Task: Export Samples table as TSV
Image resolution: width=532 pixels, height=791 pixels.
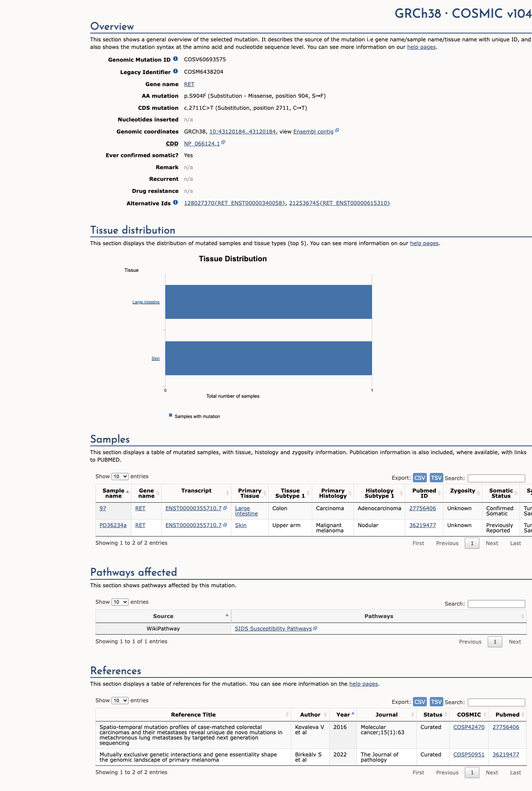Action: point(436,477)
